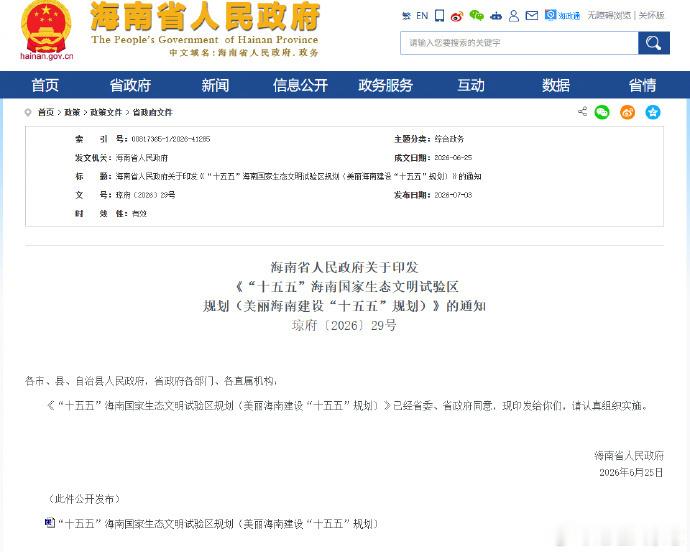Go to 首页 in the breadcrumb
The image size is (690, 552).
[x=46, y=113]
